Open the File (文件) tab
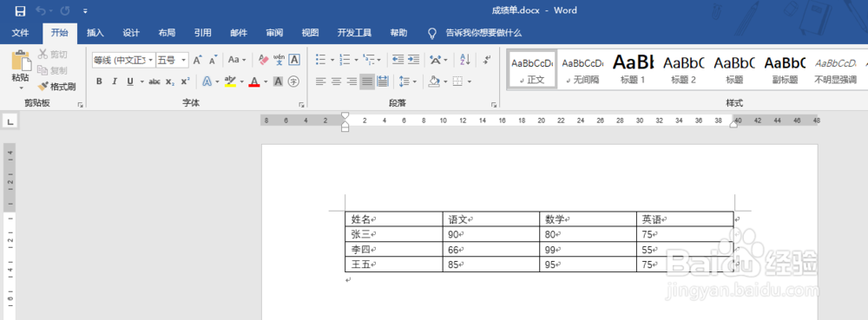Image resolution: width=868 pixels, height=320 pixels. pos(21,33)
